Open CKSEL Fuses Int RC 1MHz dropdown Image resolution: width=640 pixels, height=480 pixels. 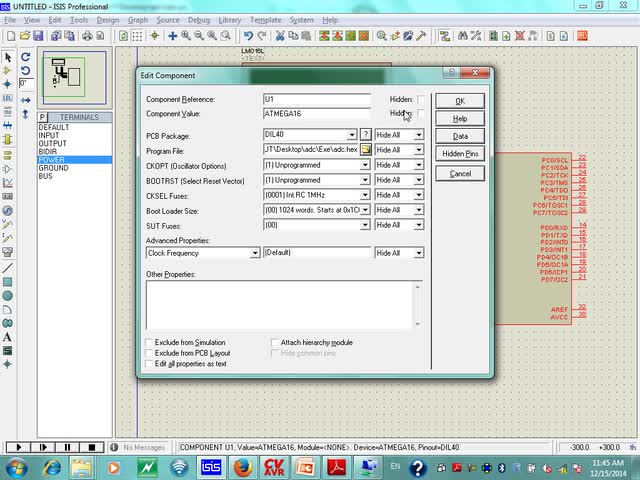[365, 195]
